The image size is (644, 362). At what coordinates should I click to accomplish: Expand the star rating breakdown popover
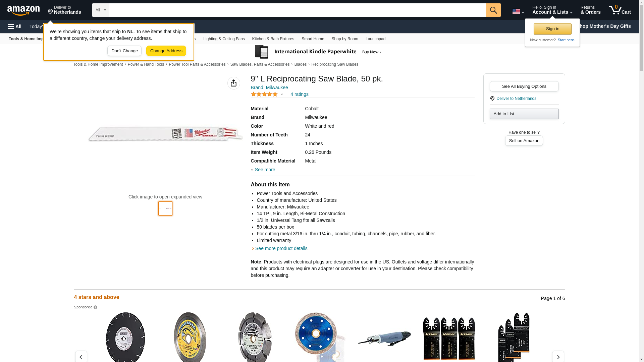coord(282,95)
